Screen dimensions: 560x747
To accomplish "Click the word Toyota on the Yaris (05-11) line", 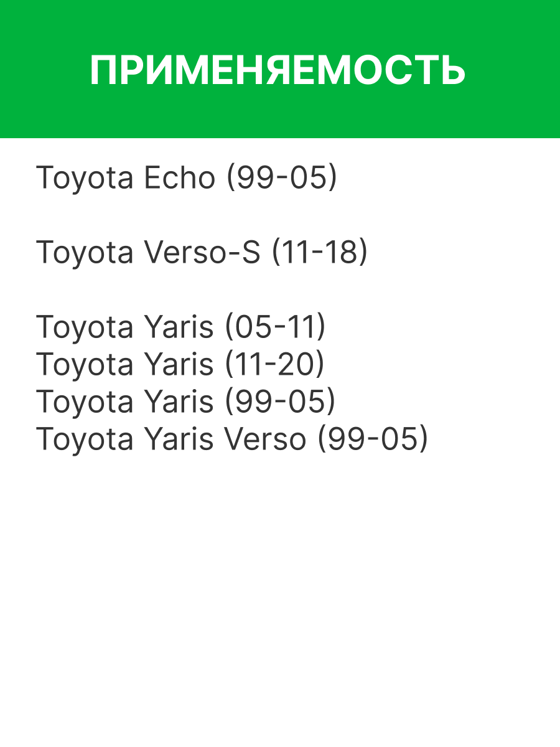I will [85, 327].
